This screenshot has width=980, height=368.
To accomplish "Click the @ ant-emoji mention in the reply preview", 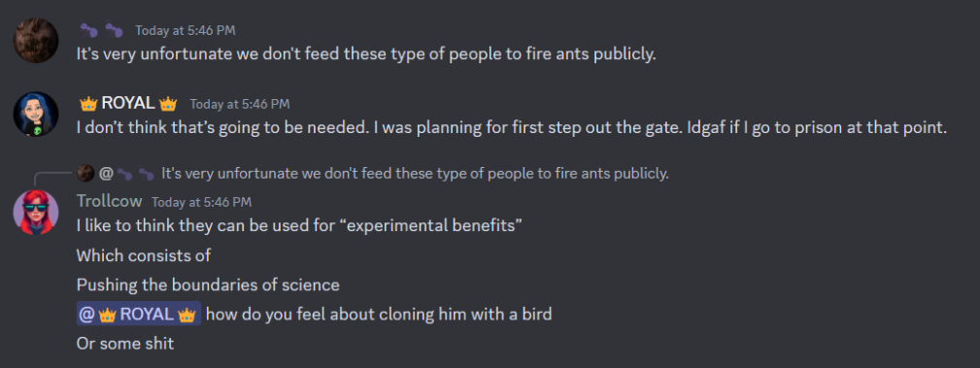I will [x=127, y=173].
